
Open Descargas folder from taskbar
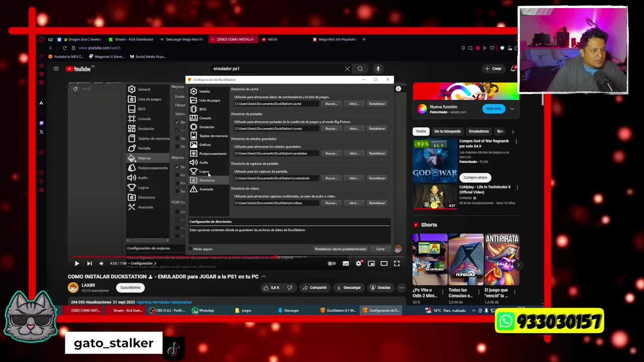pos(288,311)
